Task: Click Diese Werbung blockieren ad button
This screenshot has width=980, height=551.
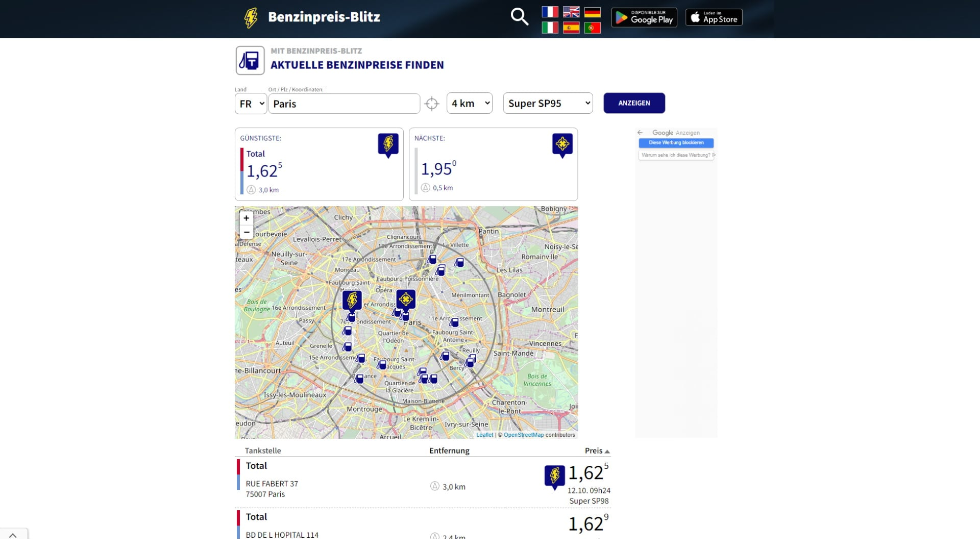Action: click(x=676, y=143)
